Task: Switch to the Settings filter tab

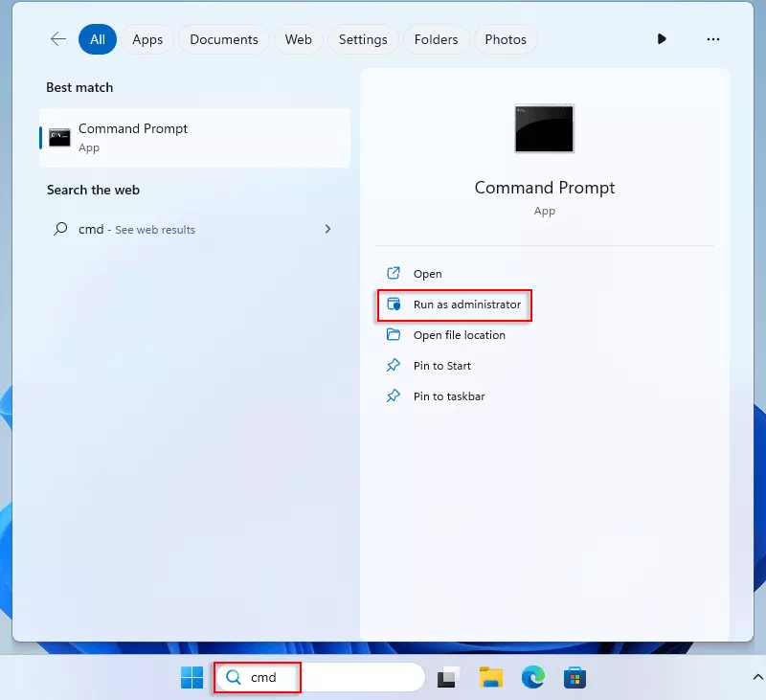Action: (x=363, y=39)
